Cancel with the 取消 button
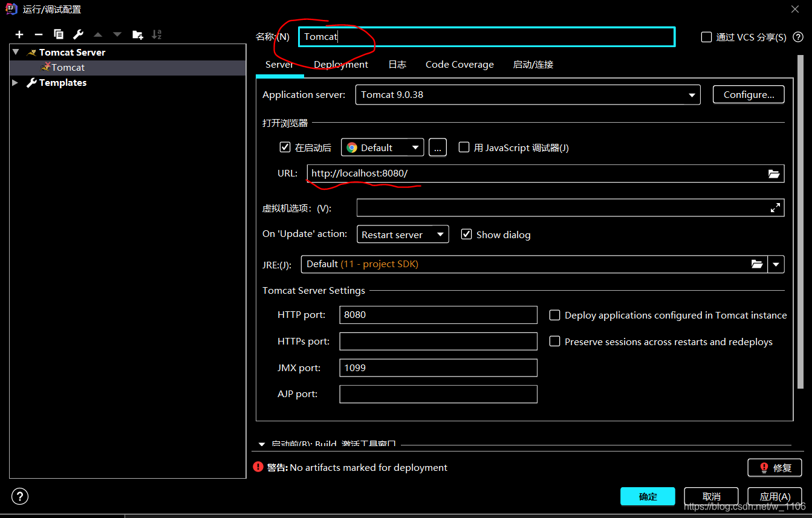This screenshot has width=812, height=518. click(x=712, y=496)
